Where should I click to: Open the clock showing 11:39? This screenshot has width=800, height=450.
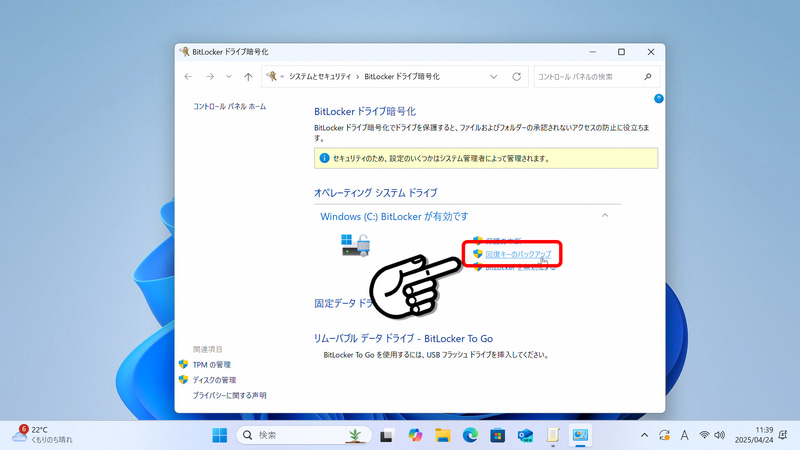click(754, 435)
